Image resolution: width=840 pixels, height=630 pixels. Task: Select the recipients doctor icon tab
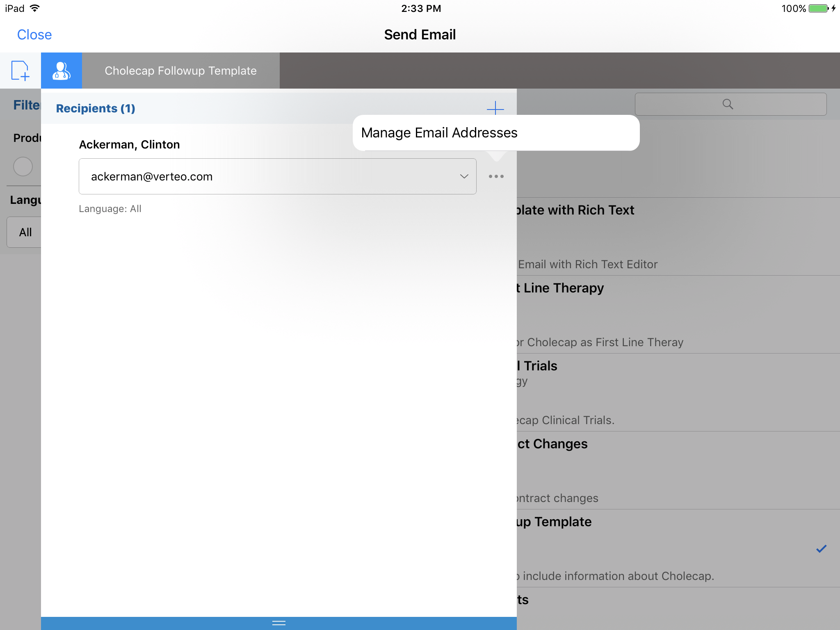tap(62, 71)
